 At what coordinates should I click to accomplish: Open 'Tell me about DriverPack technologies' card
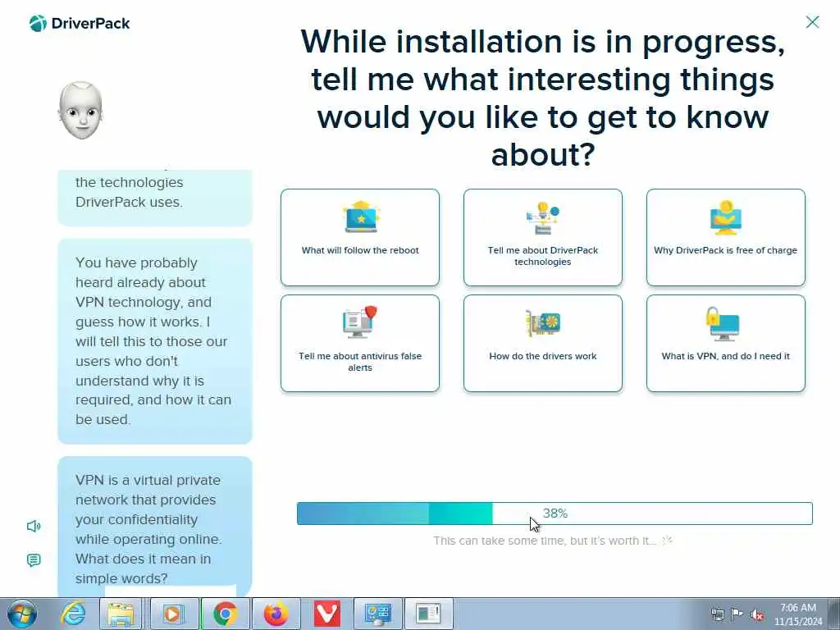tap(543, 237)
